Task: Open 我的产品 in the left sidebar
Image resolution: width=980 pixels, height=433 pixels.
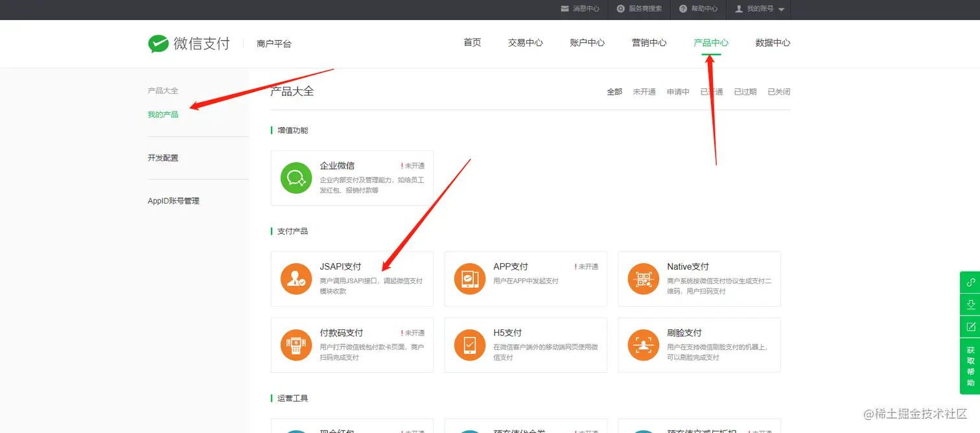Action: click(163, 115)
